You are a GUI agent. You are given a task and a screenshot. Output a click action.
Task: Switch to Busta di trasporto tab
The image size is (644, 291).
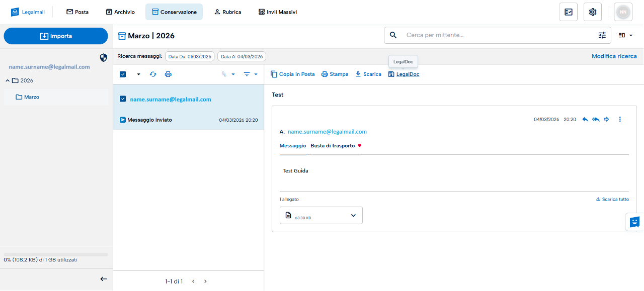333,146
